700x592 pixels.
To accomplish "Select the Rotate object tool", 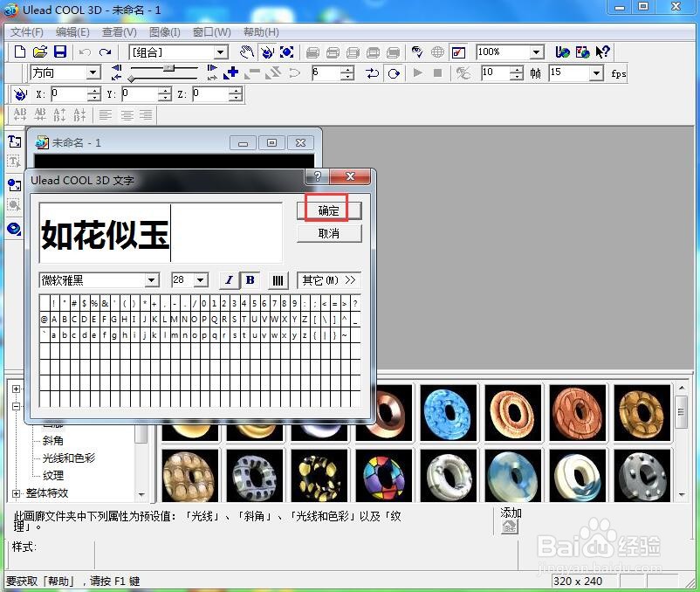I will 267,52.
